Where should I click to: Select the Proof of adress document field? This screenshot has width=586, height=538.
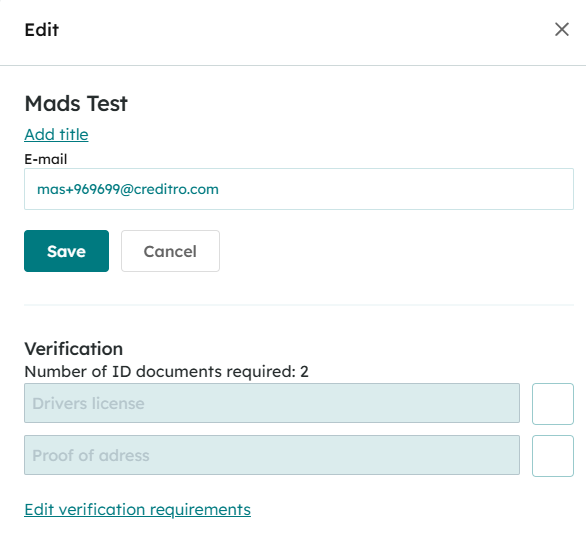272,455
